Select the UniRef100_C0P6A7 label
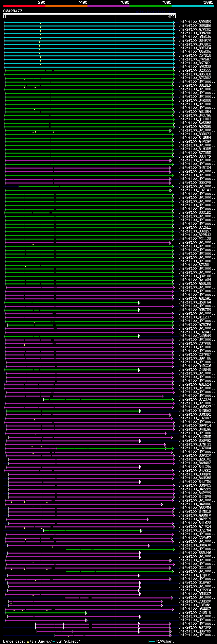Viewport: 217px width, 644px height. [x=195, y=59]
